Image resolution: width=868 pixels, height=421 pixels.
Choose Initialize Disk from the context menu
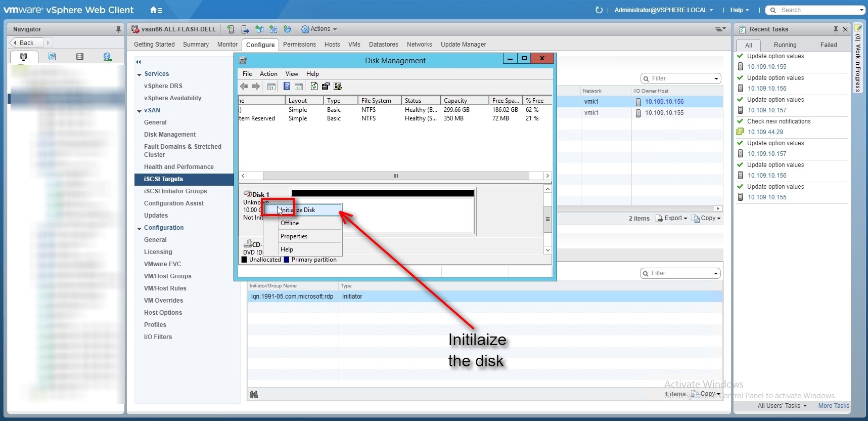point(303,210)
